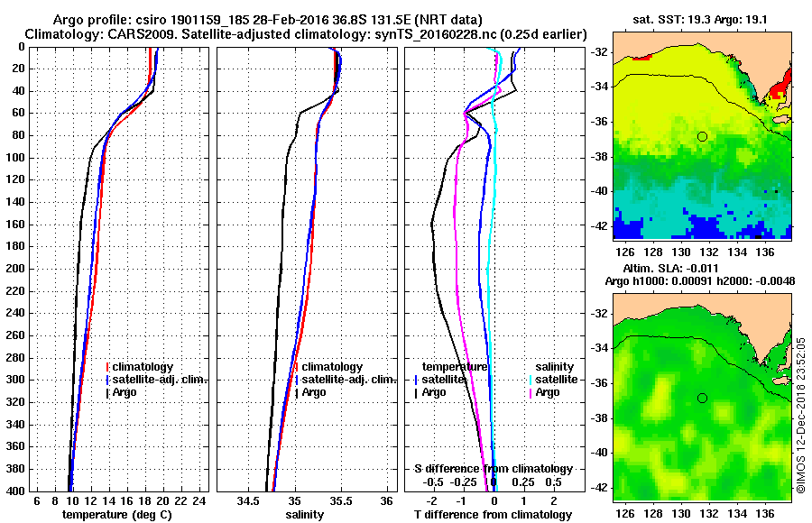Click the Altim. SLA -0.011 label

point(670,269)
